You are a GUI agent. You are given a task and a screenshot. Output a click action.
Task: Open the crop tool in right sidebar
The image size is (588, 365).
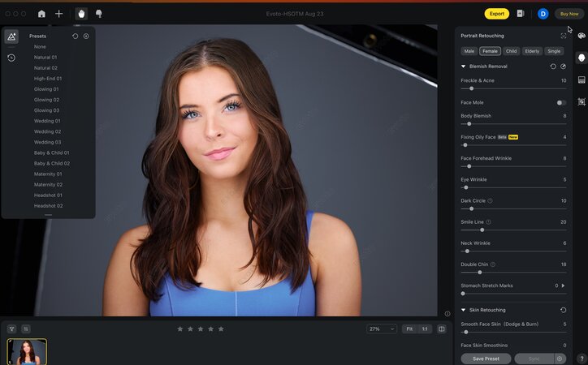click(582, 102)
